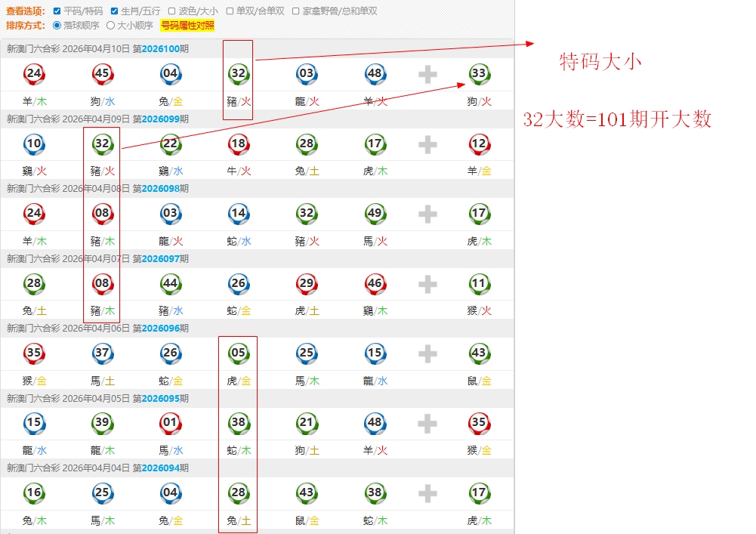Screen dimensions: 756x534
Task: Click green ball 16 in period 2026094
Action: point(34,492)
